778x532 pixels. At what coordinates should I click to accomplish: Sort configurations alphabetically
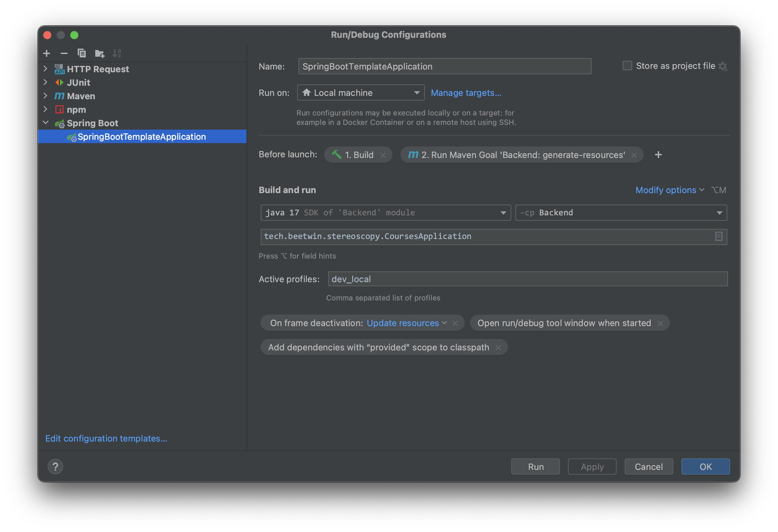(117, 53)
